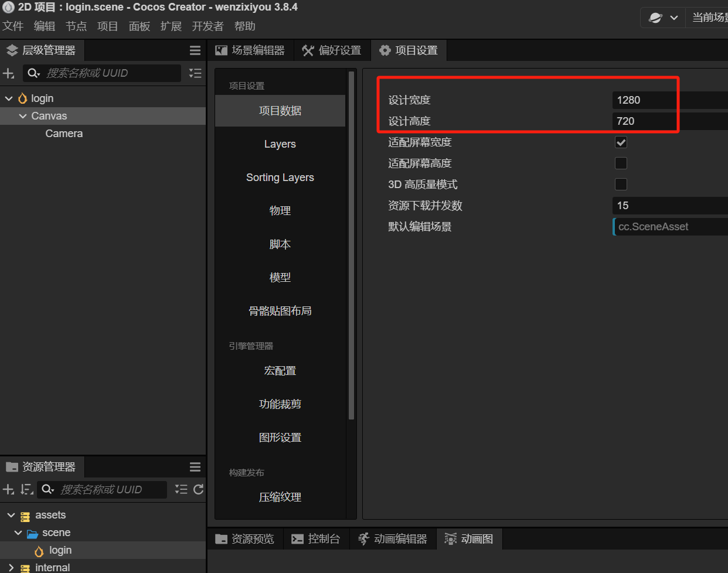The width and height of the screenshot is (728, 573).
Task: Open 图形设置 settings category
Action: (280, 438)
